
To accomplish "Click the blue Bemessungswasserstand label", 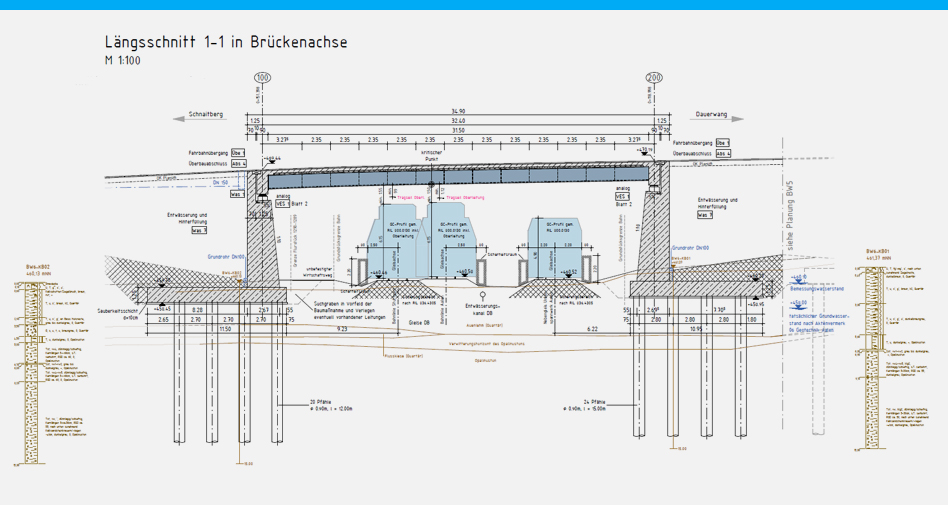I will pyautogui.click(x=817, y=289).
